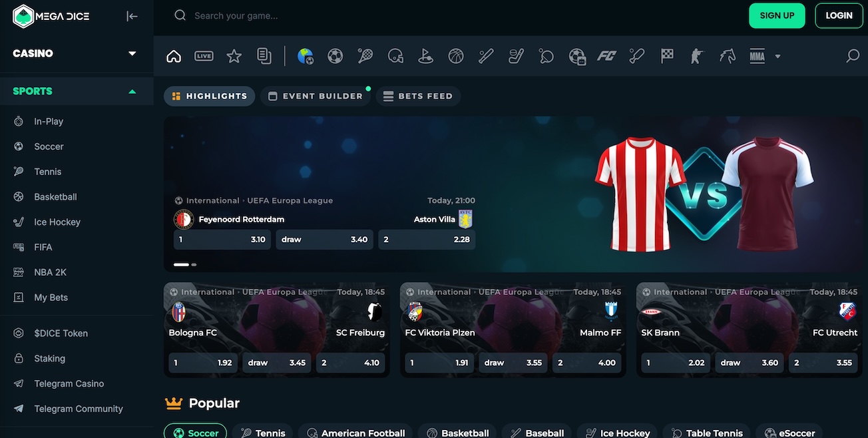
Task: Open In-Play from the sidebar
Action: (49, 121)
